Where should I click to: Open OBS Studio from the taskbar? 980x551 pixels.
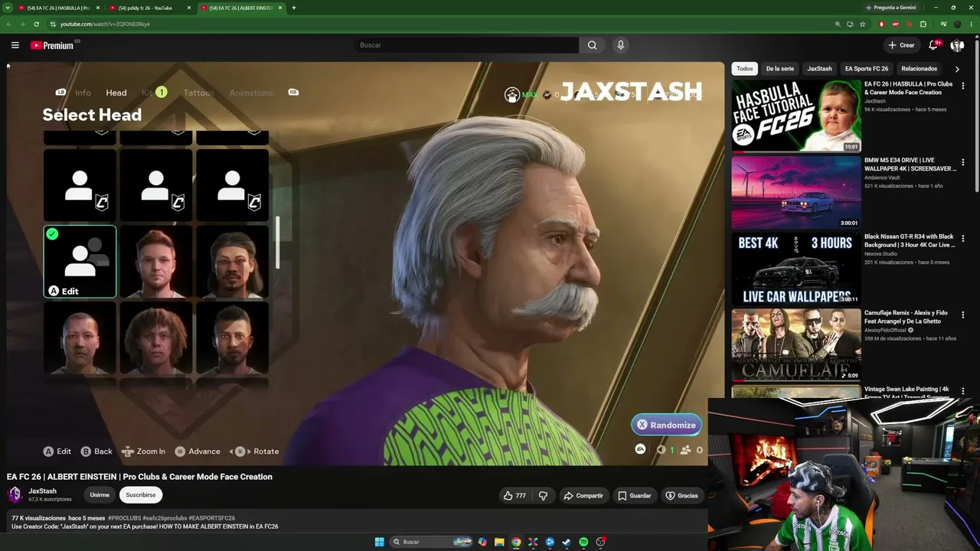tap(601, 542)
